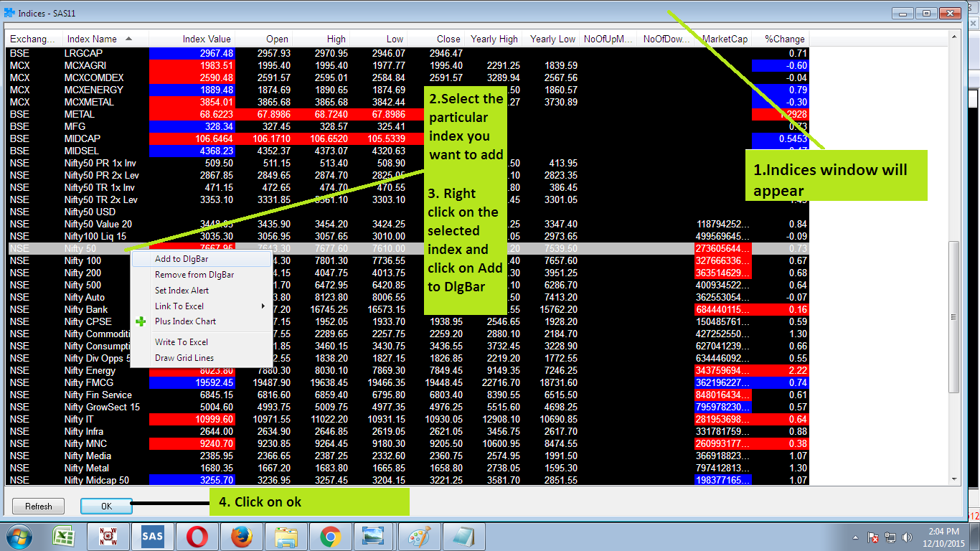Image resolution: width=980 pixels, height=551 pixels.
Task: Select the Nifty Bank row
Action: coord(407,309)
